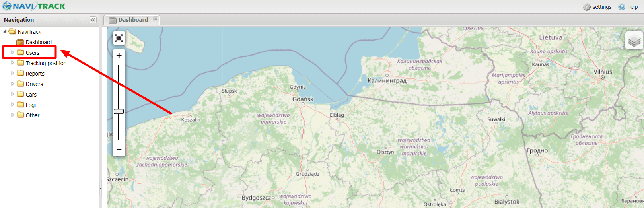Expand the Users tree node
Screen dimensions: 644x208
[x=12, y=52]
